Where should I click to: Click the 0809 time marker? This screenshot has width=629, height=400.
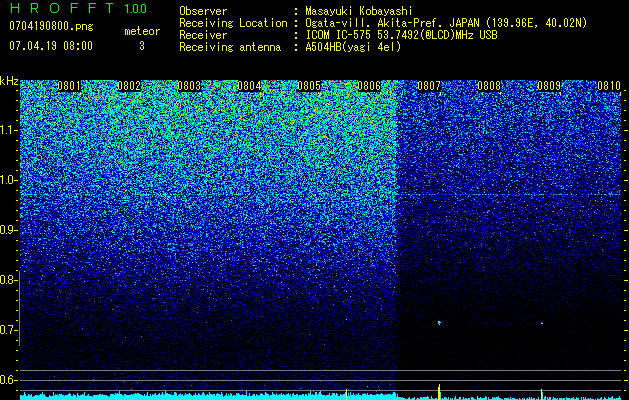tap(549, 86)
